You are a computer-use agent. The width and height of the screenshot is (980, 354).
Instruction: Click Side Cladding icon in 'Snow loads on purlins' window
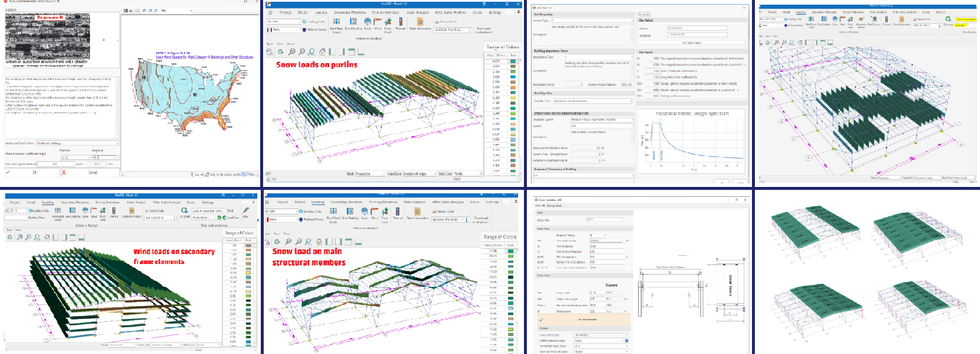pyautogui.click(x=353, y=22)
